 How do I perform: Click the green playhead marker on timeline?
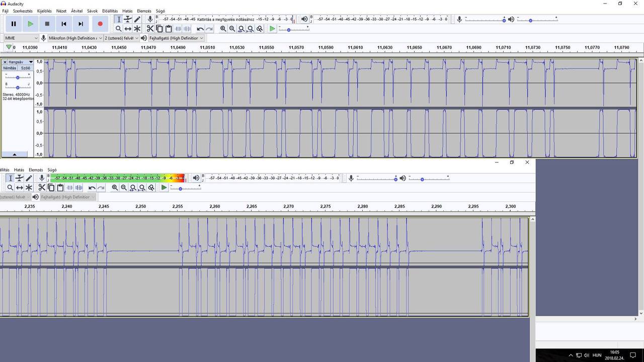pyautogui.click(x=9, y=47)
